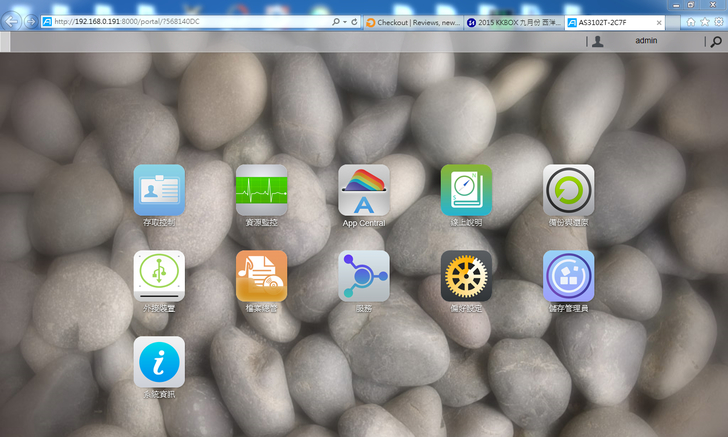Open the 偏好設定 preferences gear app
Viewport: 728px width, 437px height.
click(x=466, y=276)
